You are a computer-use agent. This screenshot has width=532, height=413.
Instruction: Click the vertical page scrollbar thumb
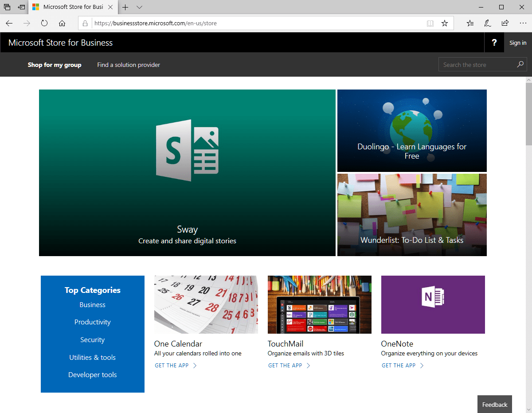click(528, 114)
